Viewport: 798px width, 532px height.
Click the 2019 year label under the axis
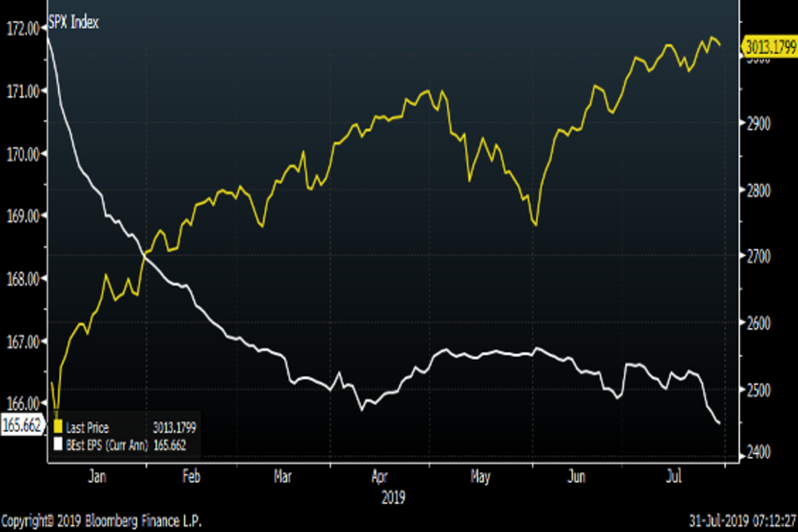tap(392, 496)
